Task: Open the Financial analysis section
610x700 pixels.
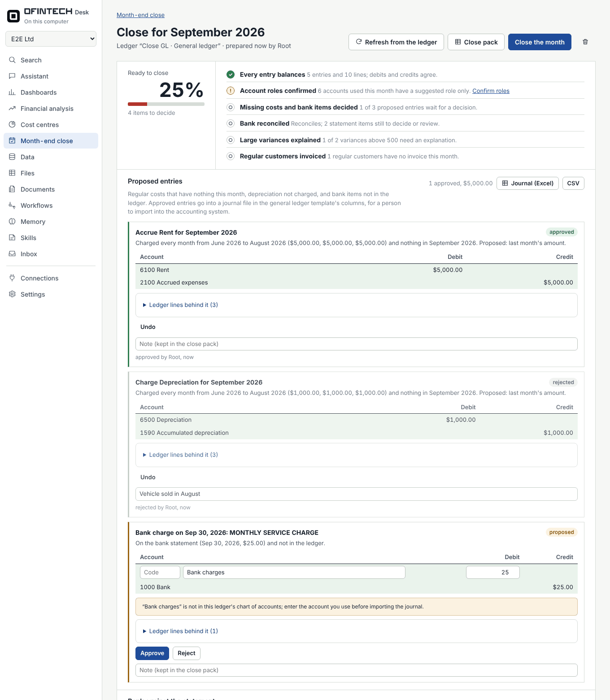Action: coord(51,109)
